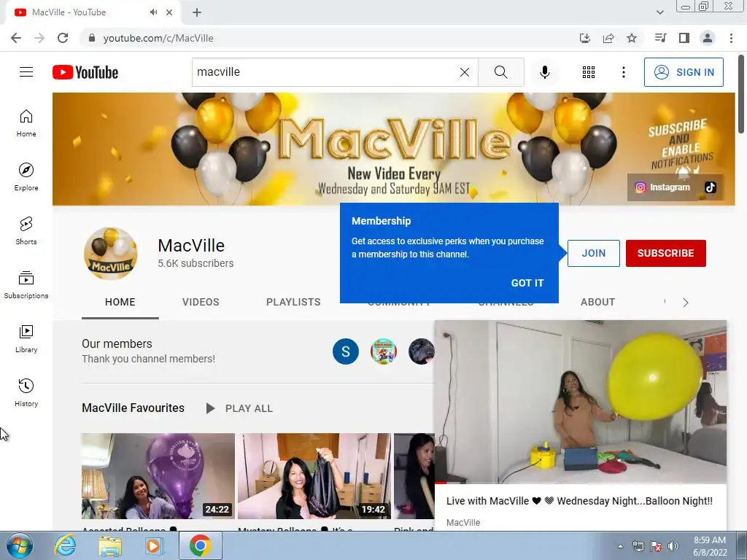747x560 pixels.
Task: Open the Chrome profile icon
Action: pyautogui.click(x=708, y=38)
